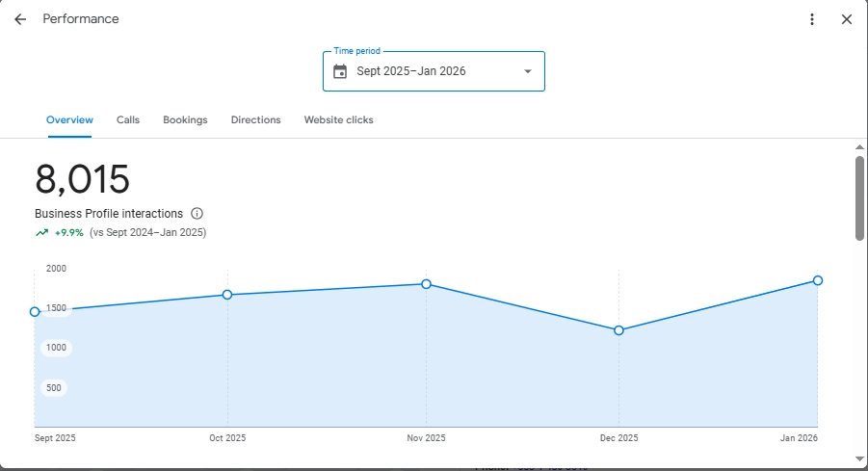Open the Sept 2025–Jan 2026 period selector
The height and width of the screenshot is (471, 868).
434,71
